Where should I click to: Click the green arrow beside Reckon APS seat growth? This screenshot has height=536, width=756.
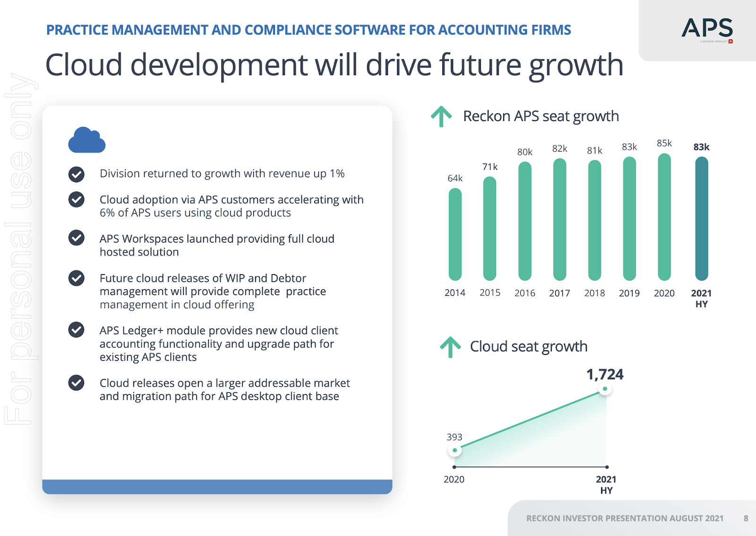[x=441, y=116]
